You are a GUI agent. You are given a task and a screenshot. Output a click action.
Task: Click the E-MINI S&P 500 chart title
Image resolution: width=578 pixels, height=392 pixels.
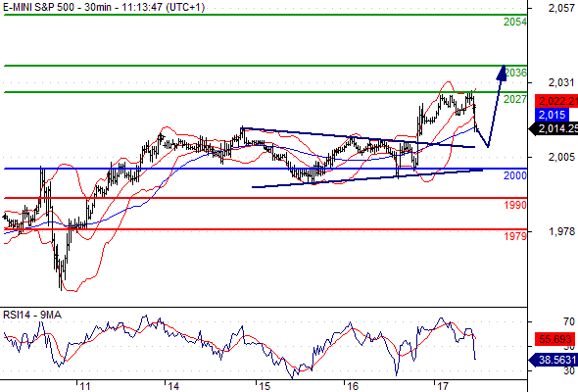point(104,7)
